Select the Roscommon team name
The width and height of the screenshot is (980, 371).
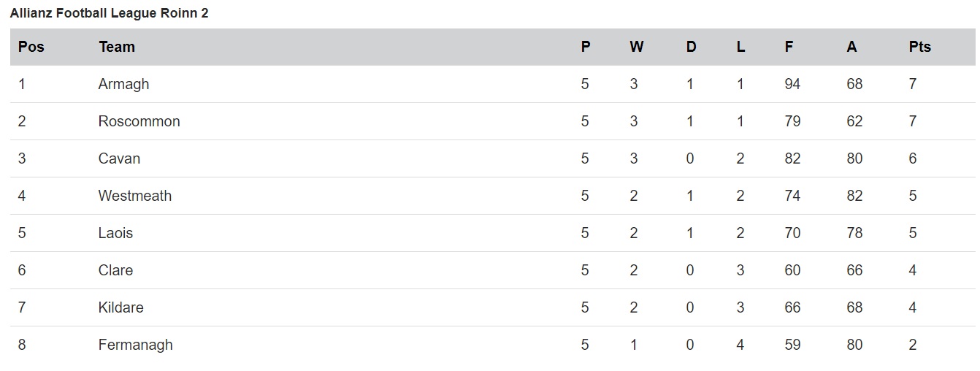(x=139, y=121)
